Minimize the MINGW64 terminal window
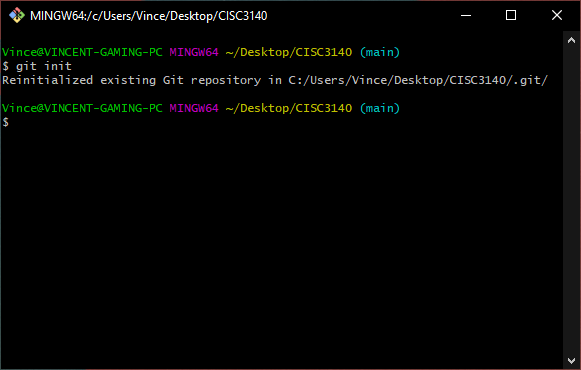Image resolution: width=581 pixels, height=370 pixels. [466, 15]
